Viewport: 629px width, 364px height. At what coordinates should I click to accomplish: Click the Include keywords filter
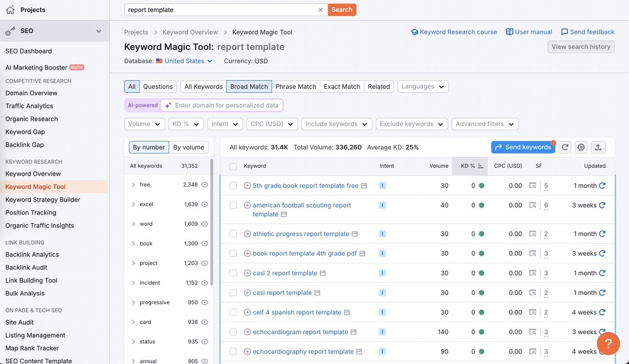point(337,124)
